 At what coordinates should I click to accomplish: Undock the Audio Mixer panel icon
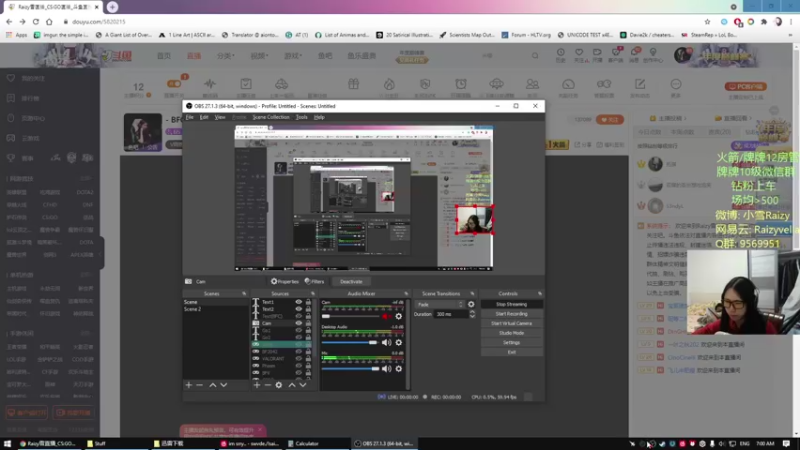[x=406, y=294]
